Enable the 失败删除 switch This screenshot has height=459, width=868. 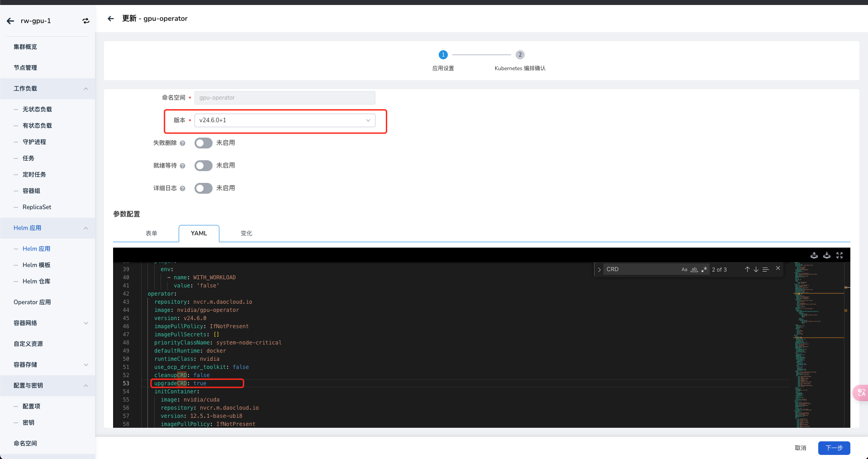point(203,143)
